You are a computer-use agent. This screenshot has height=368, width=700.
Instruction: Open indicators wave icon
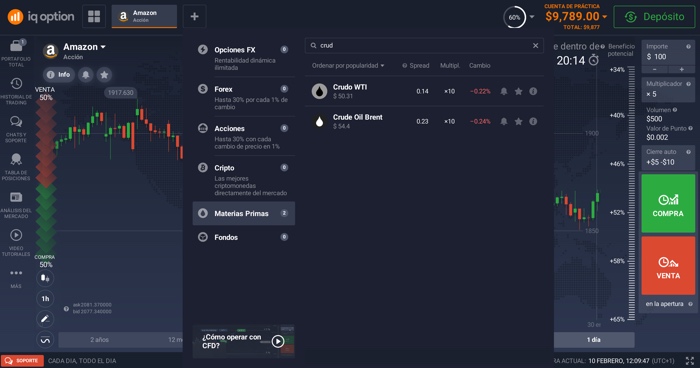(x=45, y=340)
